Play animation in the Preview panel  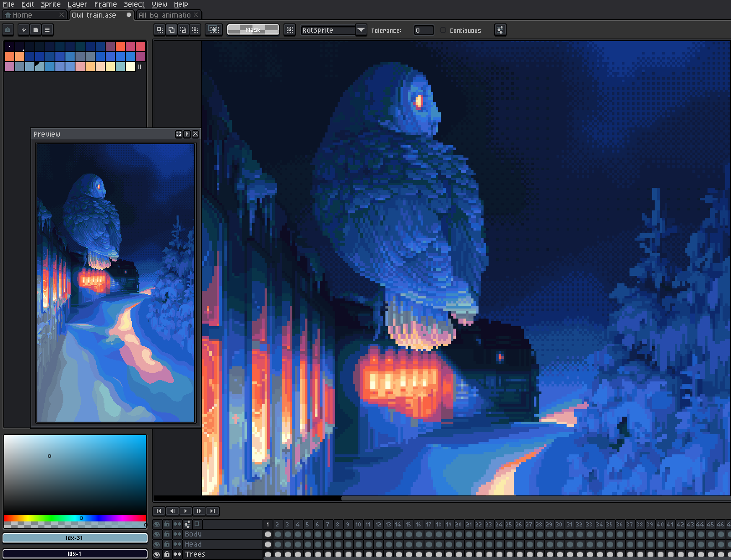coord(187,134)
